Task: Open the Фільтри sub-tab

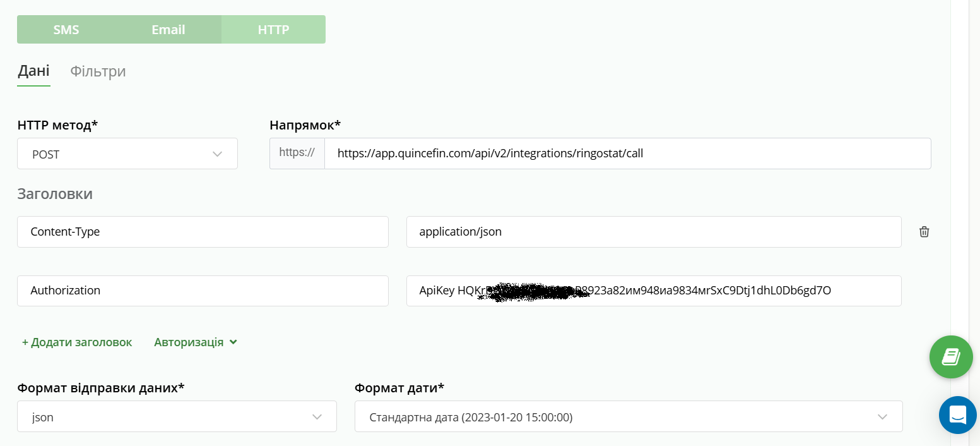Action: pos(98,71)
